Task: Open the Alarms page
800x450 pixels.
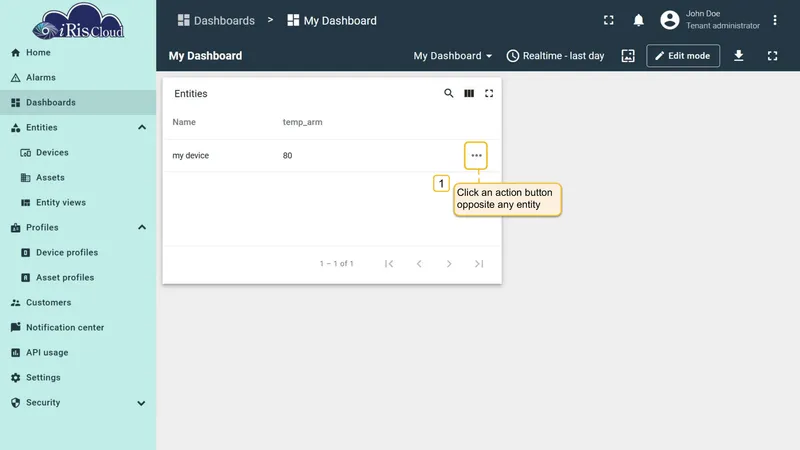Action: 78,78
